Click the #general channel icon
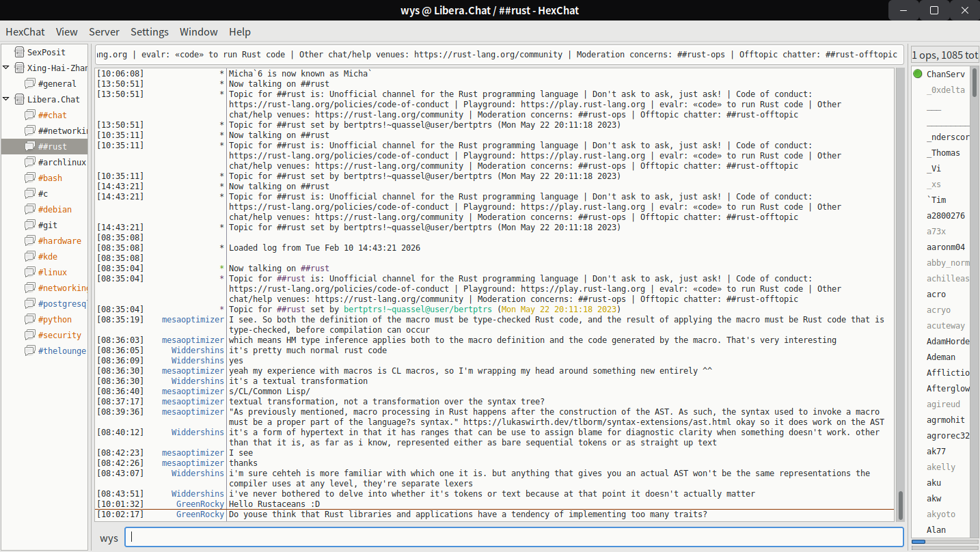The height and width of the screenshot is (552, 980). point(29,83)
